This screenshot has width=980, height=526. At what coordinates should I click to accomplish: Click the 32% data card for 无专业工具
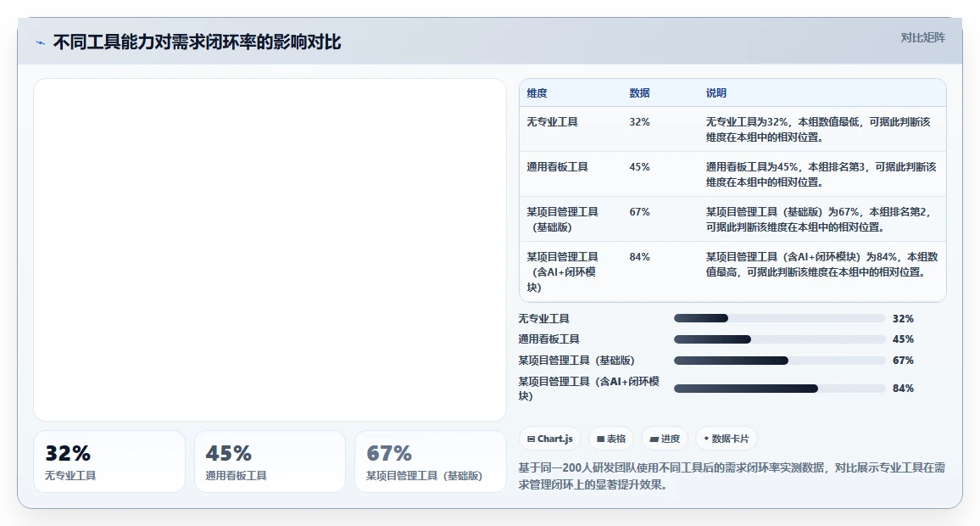109,462
